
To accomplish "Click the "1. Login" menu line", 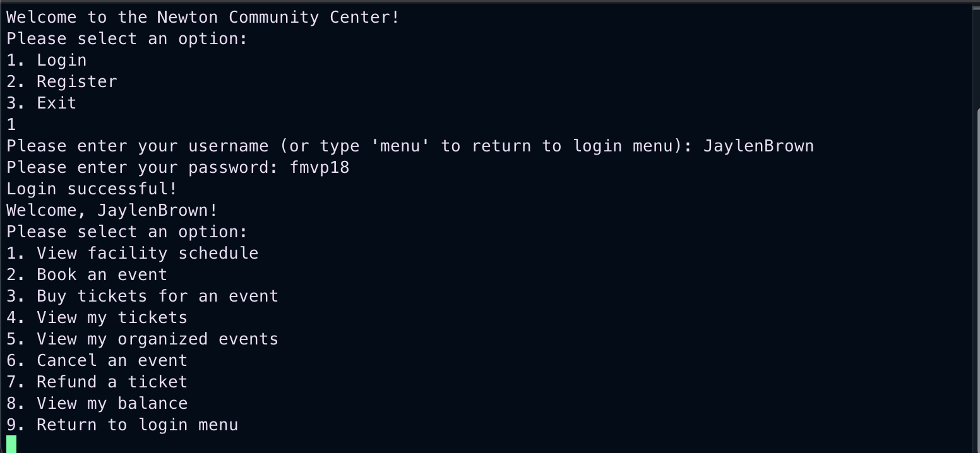I will click(47, 61).
